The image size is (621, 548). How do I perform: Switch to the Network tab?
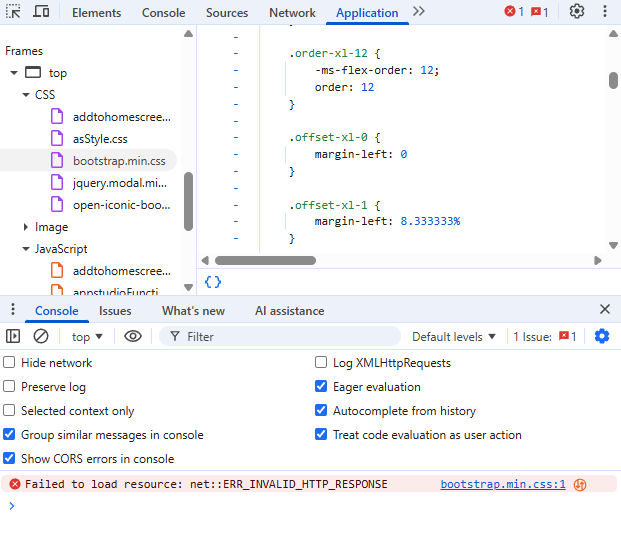point(292,13)
